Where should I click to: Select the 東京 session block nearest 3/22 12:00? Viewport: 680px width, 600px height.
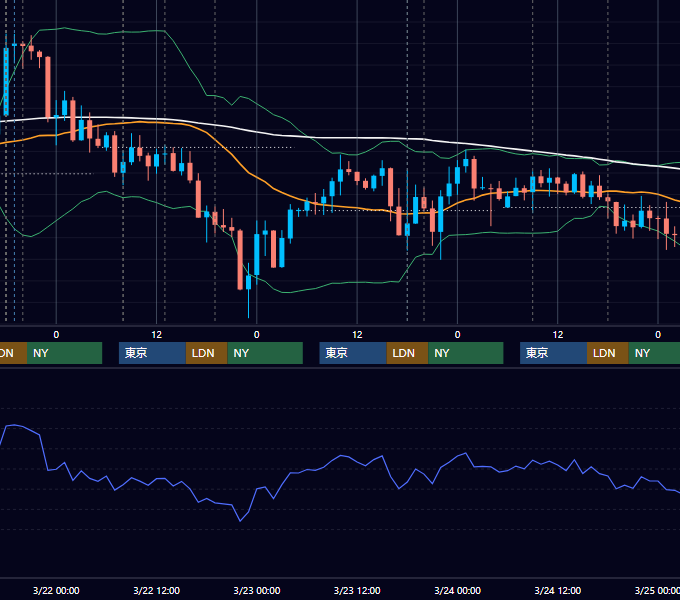(152, 353)
